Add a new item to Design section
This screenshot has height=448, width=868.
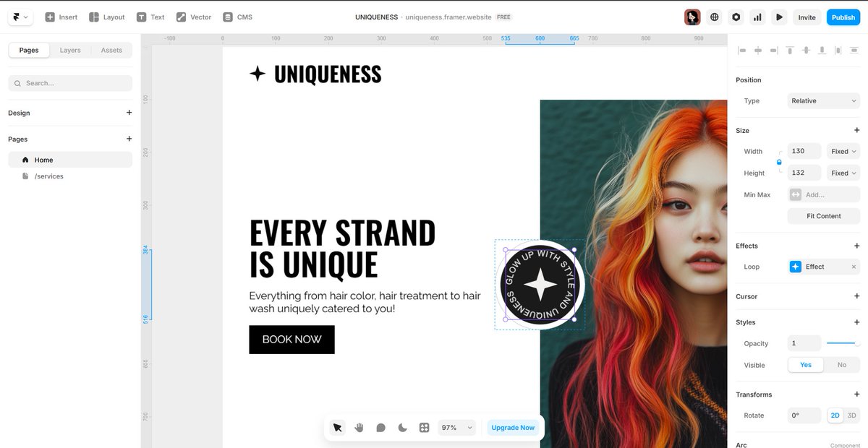(129, 113)
